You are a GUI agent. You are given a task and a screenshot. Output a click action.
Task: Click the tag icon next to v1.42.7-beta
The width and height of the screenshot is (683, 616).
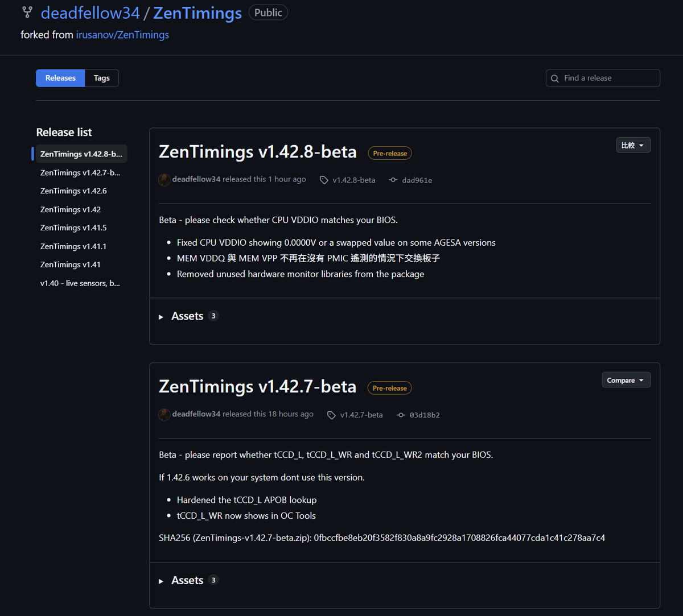[331, 415]
